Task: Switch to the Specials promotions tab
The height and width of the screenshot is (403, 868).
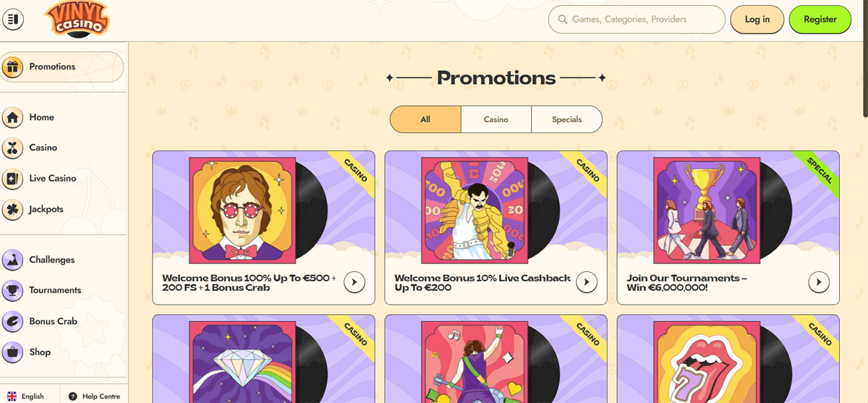Action: point(566,119)
